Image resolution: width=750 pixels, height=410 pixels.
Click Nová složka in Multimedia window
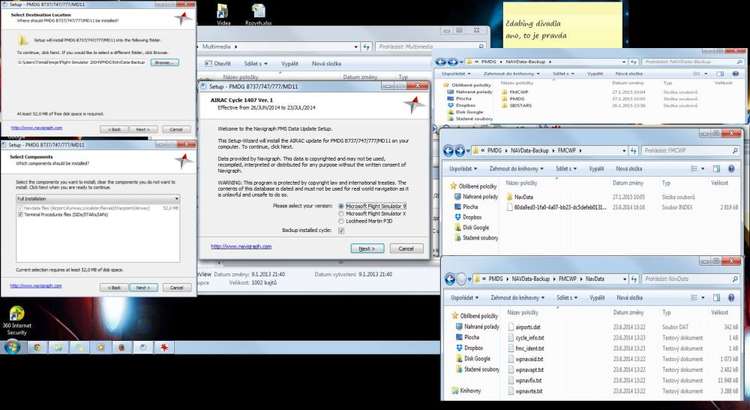coord(326,64)
